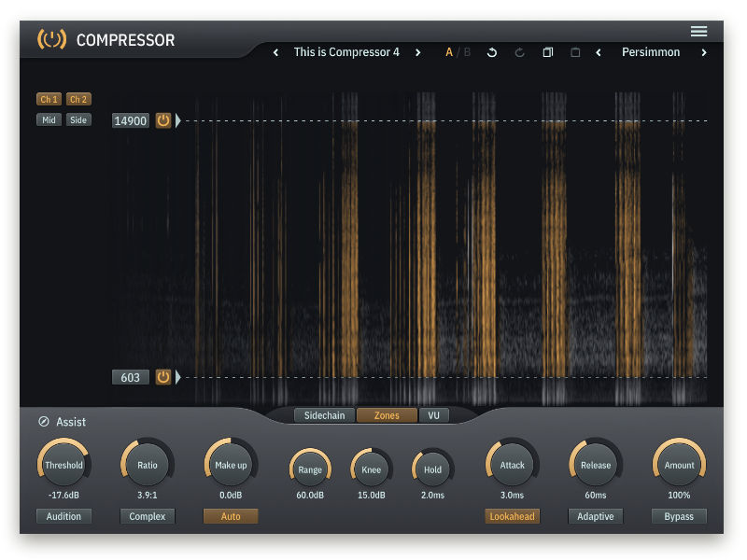Click the Bypass button
This screenshot has height=560, width=747.
[679, 516]
